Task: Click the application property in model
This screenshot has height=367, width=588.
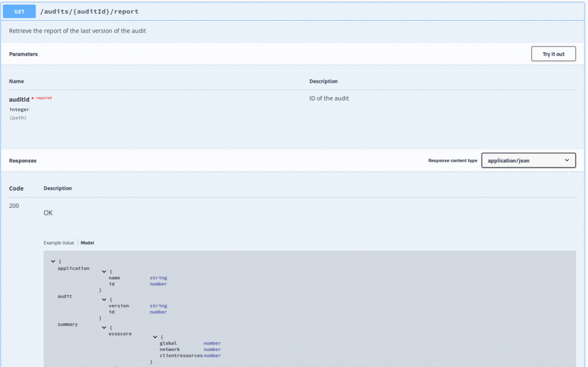Action: 73,268
